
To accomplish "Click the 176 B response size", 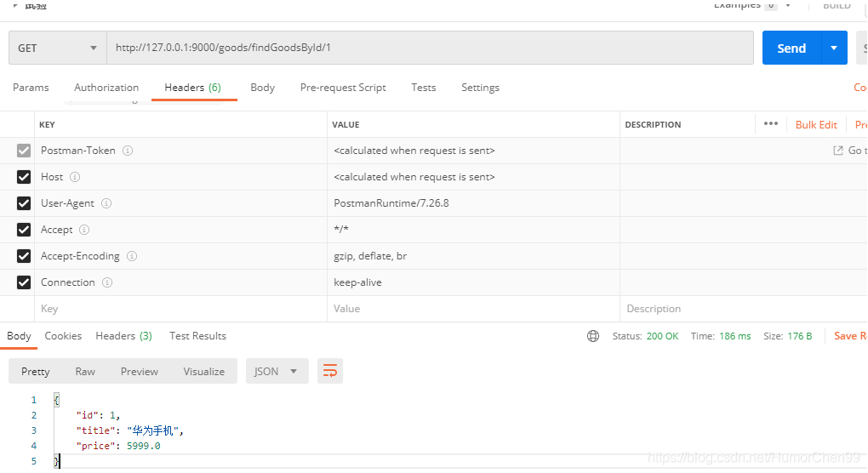I will tap(799, 336).
